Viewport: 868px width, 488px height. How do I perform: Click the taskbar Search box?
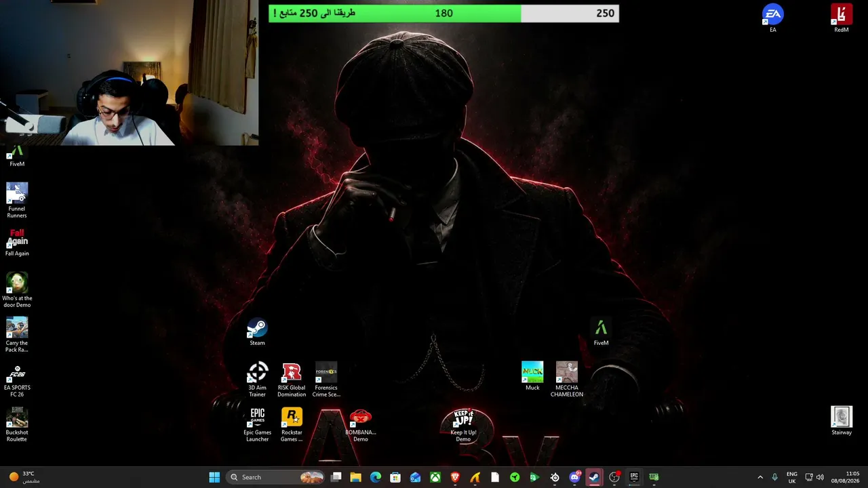[x=276, y=477]
